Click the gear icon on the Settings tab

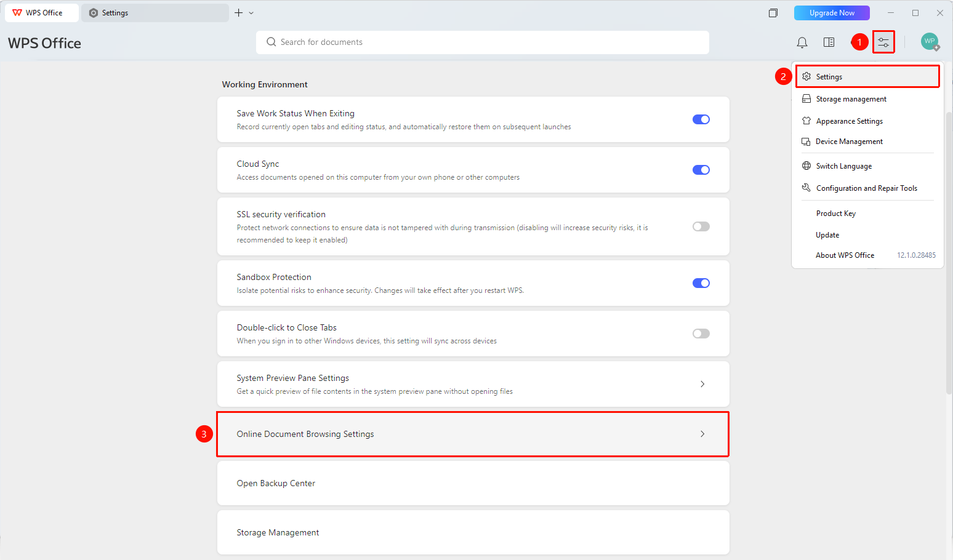94,13
